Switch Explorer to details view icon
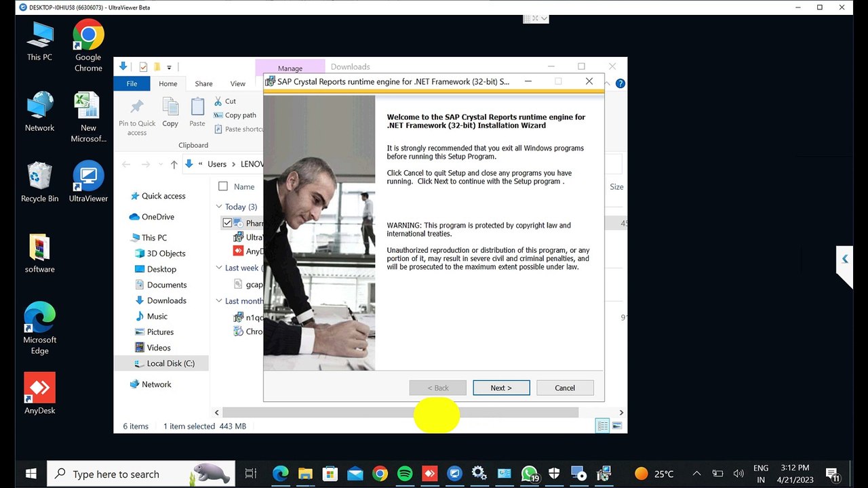The height and width of the screenshot is (488, 868). click(x=602, y=426)
